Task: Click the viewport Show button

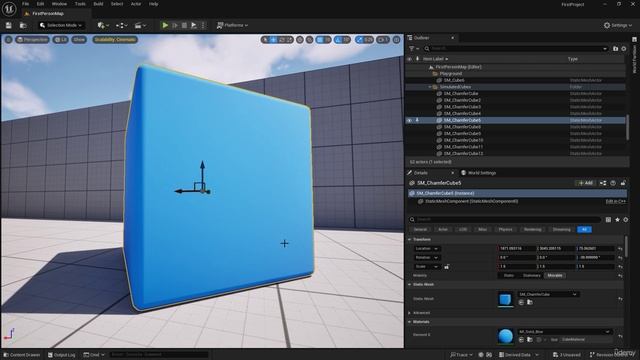Action: [x=79, y=40]
